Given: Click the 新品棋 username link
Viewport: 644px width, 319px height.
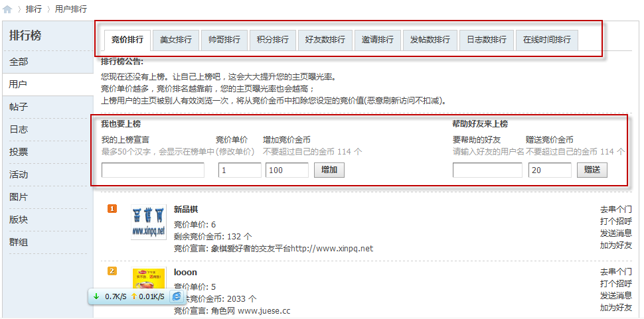Looking at the screenshot, I should tap(186, 209).
